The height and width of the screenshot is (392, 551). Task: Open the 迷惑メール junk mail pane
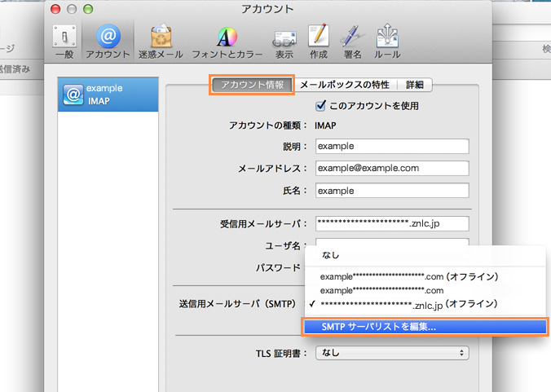[161, 42]
